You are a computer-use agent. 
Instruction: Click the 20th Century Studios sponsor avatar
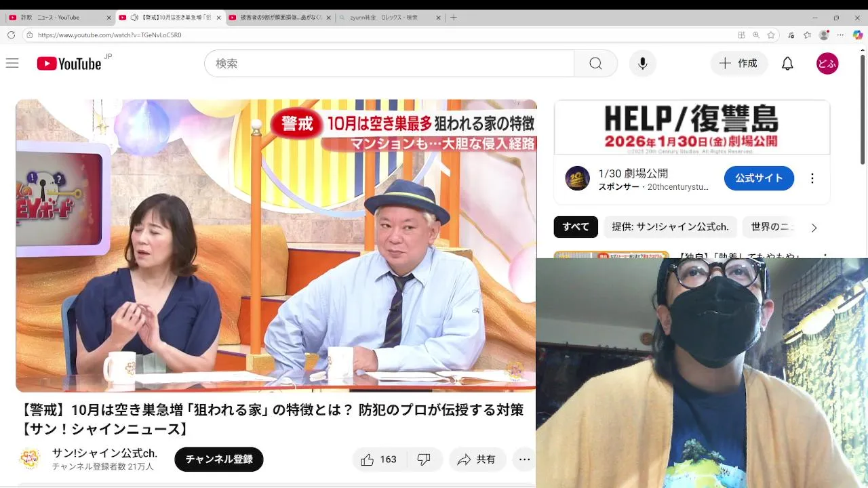click(577, 178)
